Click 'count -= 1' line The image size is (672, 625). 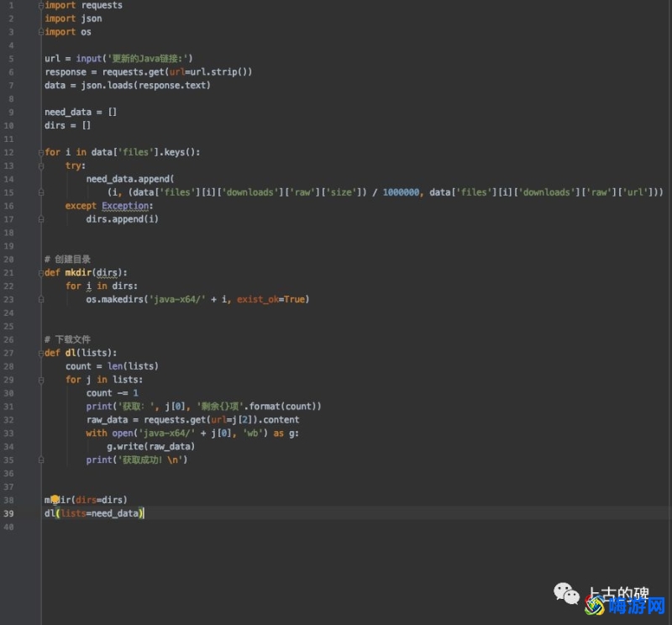pyautogui.click(x=112, y=393)
